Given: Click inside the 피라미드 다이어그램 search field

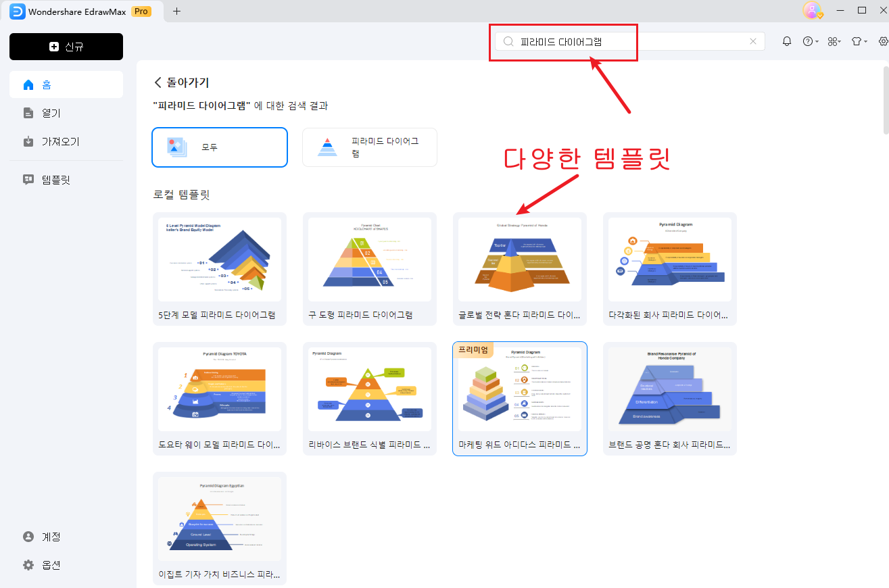Looking at the screenshot, I should [630, 41].
